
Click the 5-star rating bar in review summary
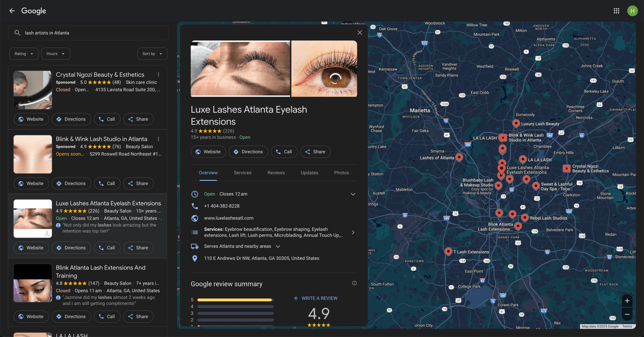pyautogui.click(x=235, y=300)
